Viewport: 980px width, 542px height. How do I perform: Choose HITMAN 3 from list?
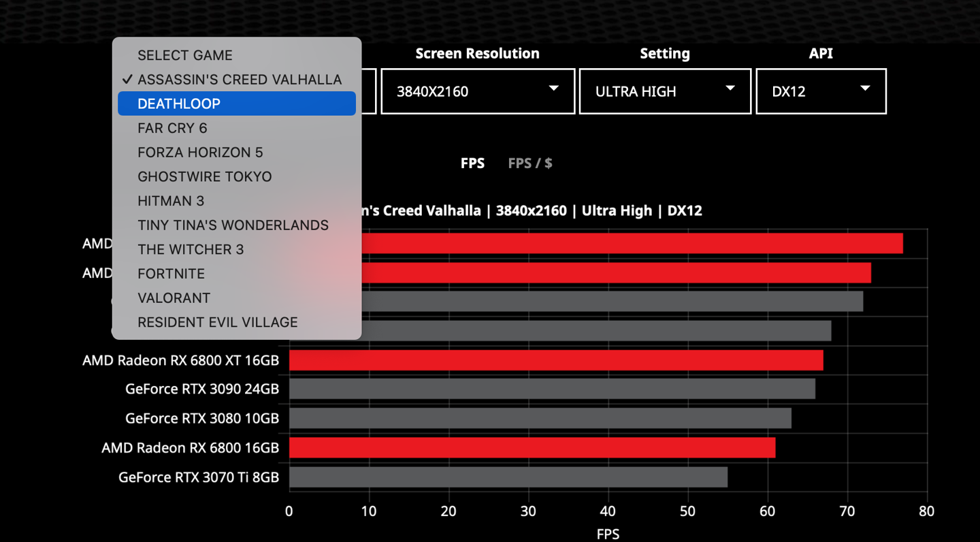click(236, 201)
